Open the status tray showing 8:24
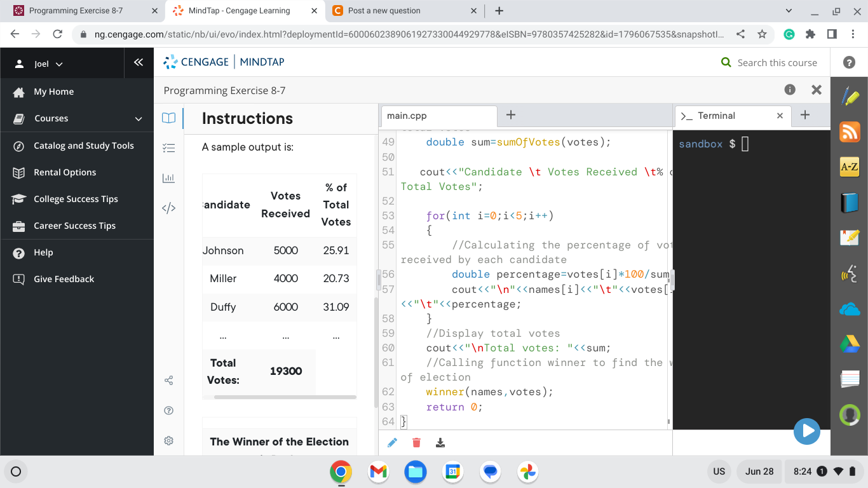The image size is (868, 488). click(825, 471)
